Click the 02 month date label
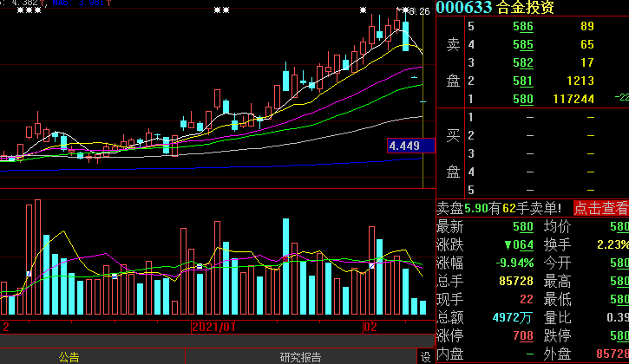 click(x=370, y=327)
